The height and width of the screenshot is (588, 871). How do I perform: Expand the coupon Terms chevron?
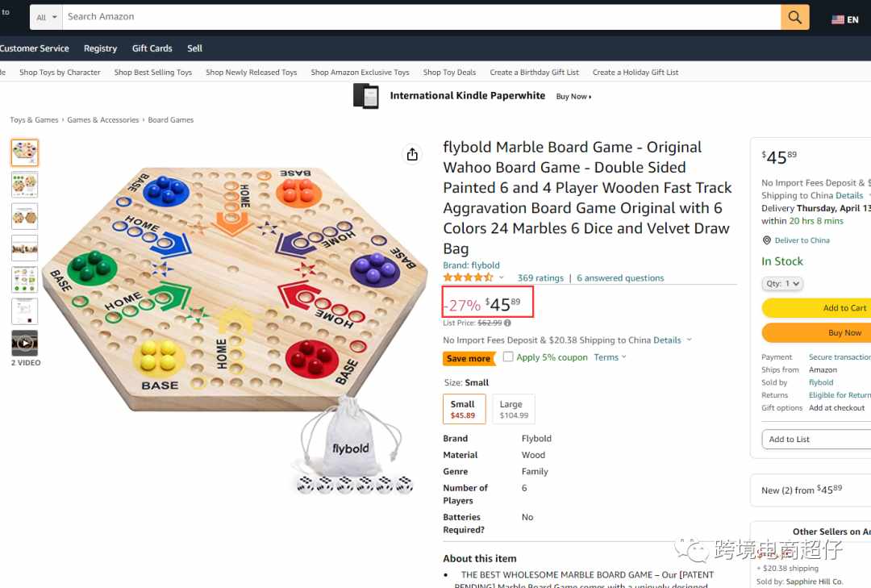pyautogui.click(x=623, y=357)
